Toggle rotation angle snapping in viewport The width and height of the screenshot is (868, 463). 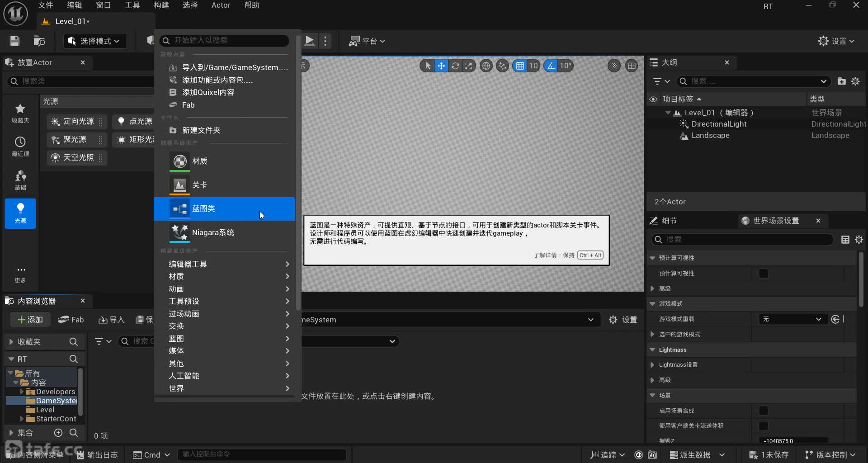[x=551, y=66]
